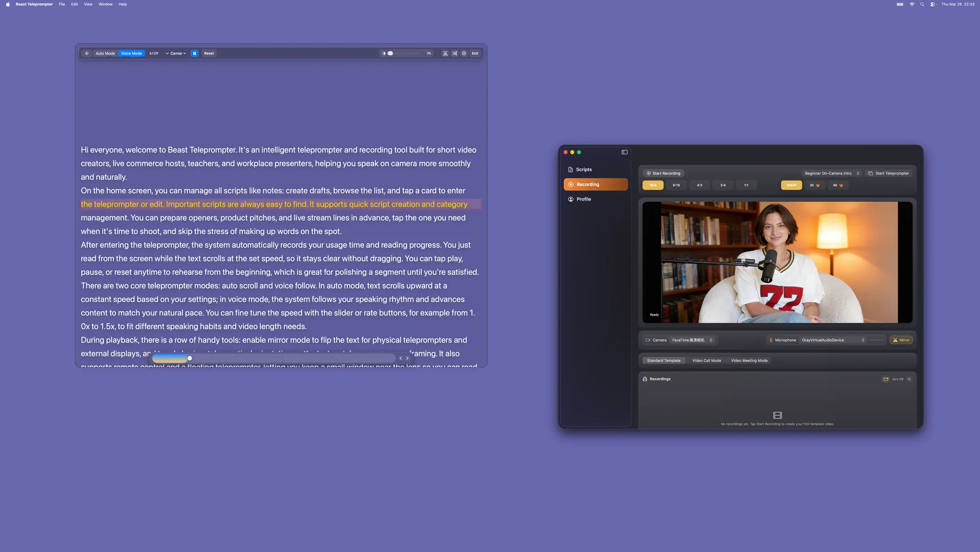Switch to Video Call Mode tab
The image size is (980, 552).
pyautogui.click(x=707, y=360)
